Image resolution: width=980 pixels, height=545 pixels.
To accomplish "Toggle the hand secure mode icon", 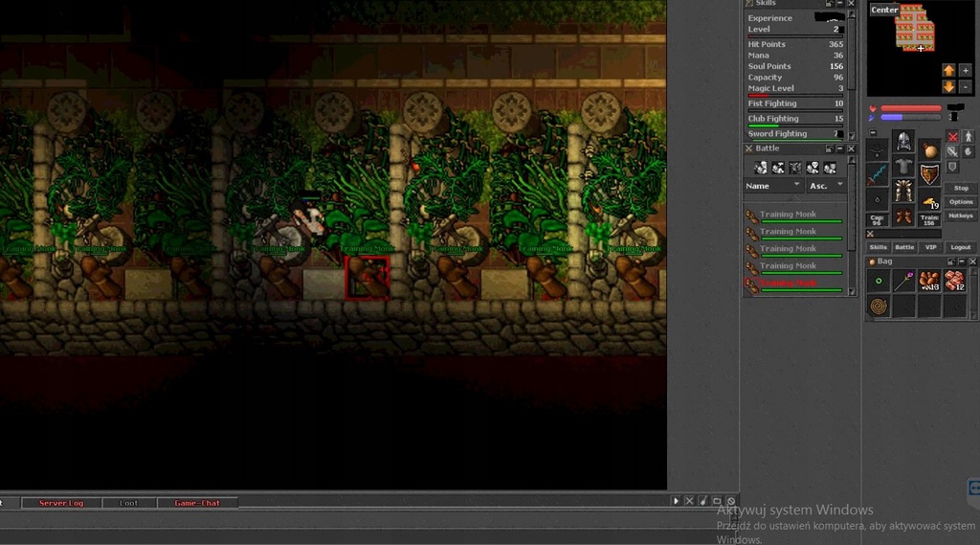I will click(969, 151).
